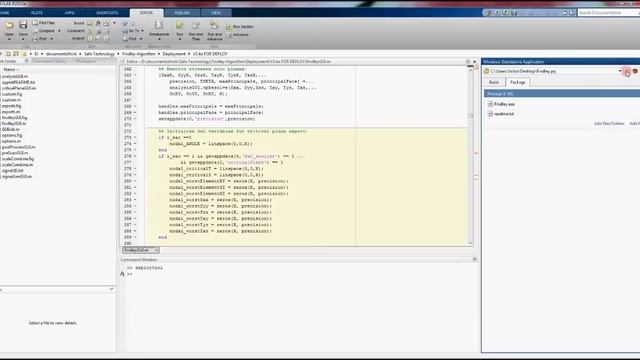Click the package build icon next to project path
640x360 pixels.
(627, 71)
